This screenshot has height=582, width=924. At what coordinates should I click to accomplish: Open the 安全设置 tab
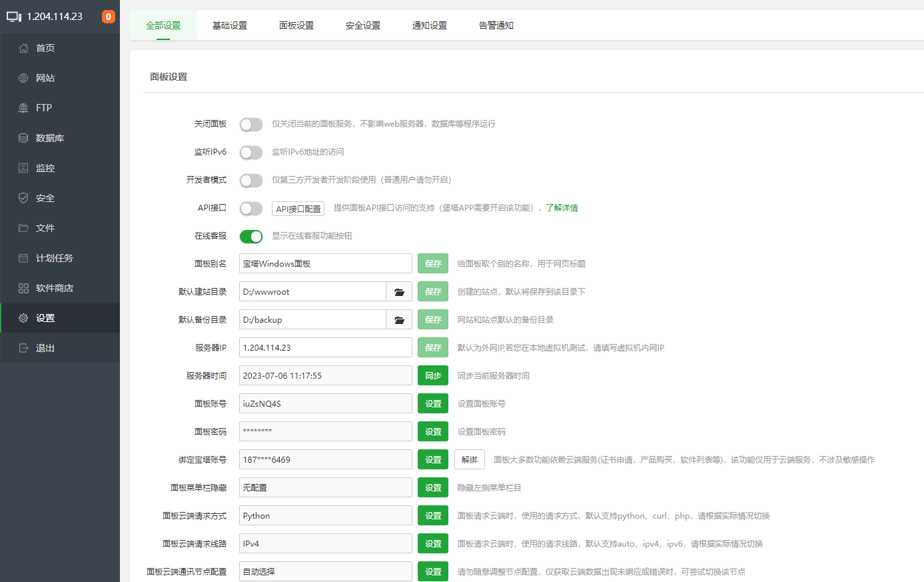pos(363,25)
